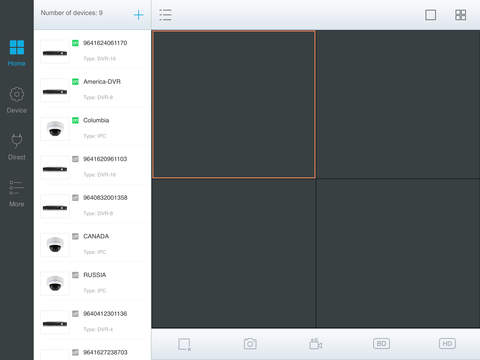Click the RUSSIA dome camera thumbnail
480x360 pixels.
click(x=55, y=283)
